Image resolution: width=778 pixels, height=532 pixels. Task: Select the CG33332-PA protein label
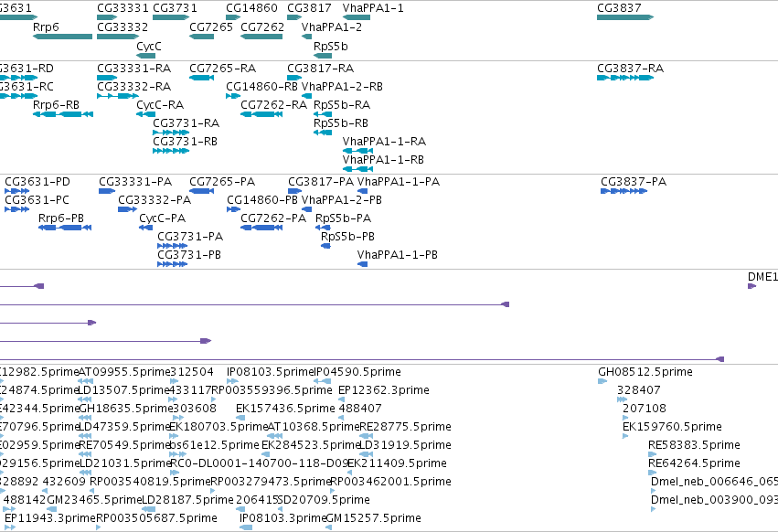pyautogui.click(x=155, y=200)
